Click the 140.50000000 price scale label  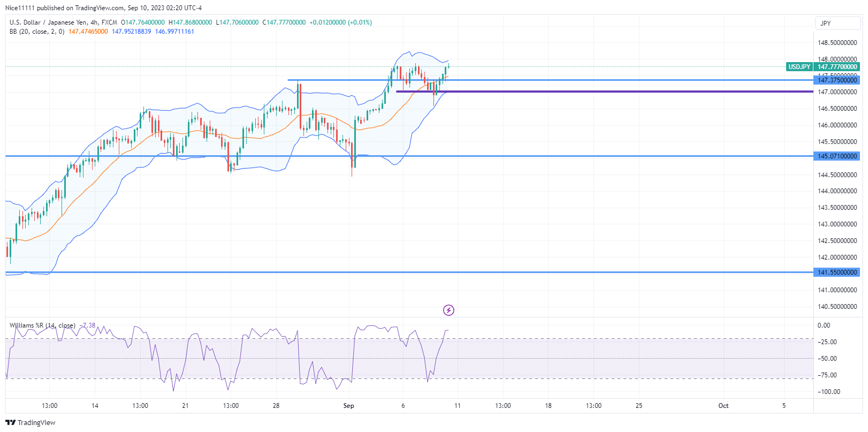837,307
